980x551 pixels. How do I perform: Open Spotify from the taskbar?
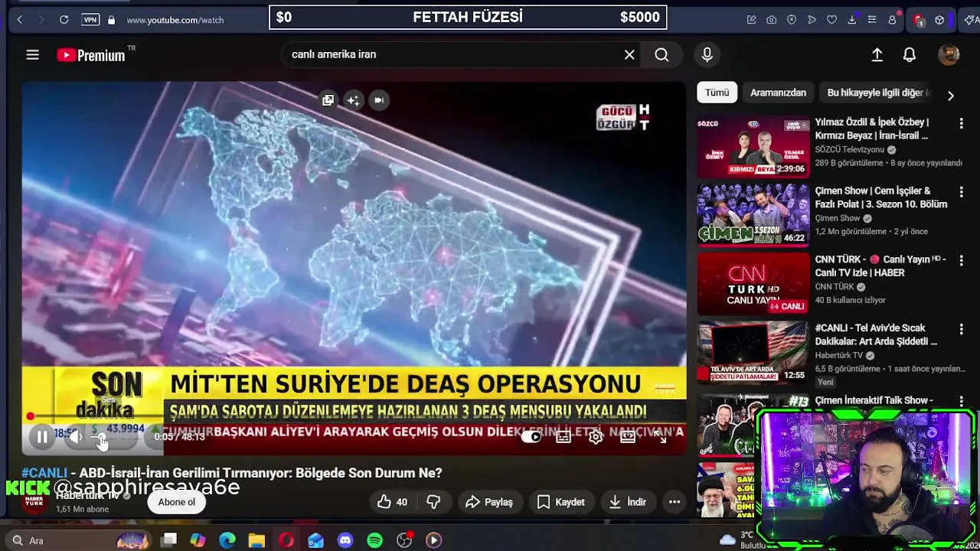point(374,540)
